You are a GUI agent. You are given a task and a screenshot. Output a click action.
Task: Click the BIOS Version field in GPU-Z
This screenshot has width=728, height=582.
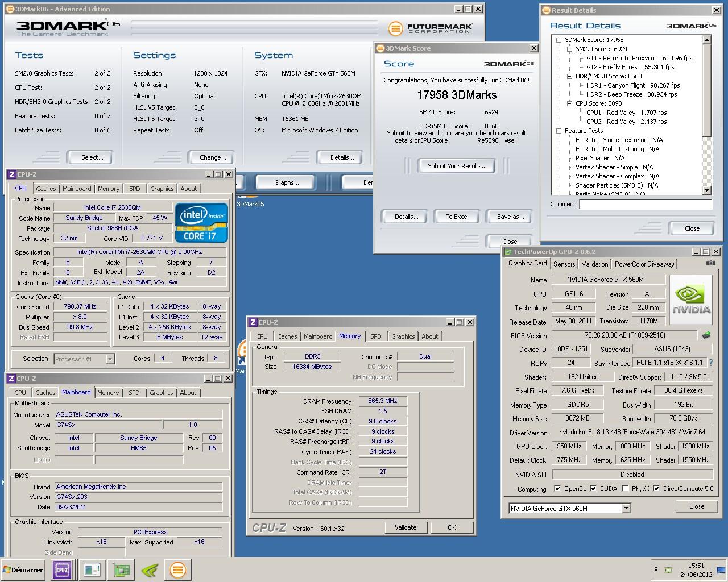[624, 335]
